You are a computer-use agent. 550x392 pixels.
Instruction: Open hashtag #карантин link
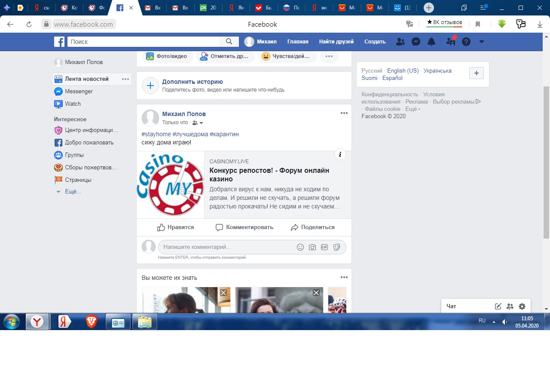[224, 134]
